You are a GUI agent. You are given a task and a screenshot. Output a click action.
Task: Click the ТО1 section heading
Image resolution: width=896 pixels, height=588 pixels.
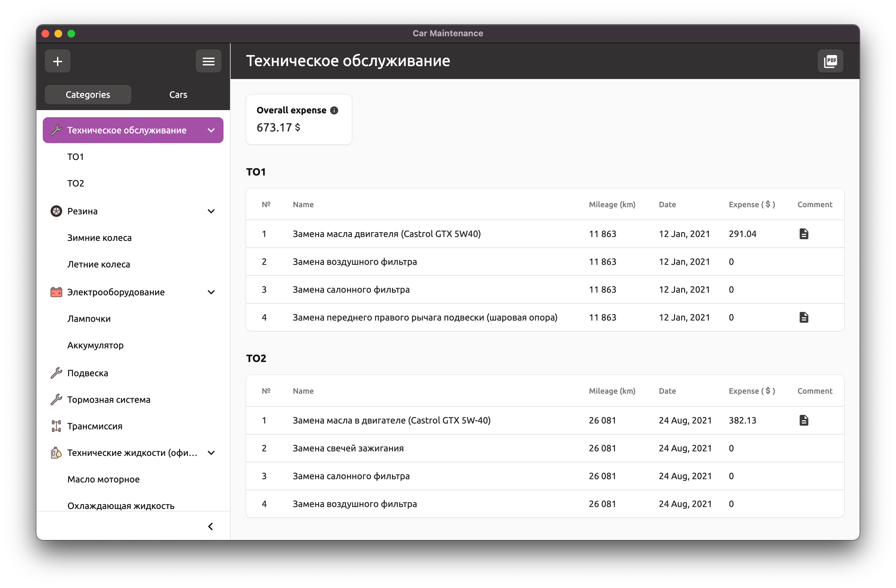[x=256, y=172]
